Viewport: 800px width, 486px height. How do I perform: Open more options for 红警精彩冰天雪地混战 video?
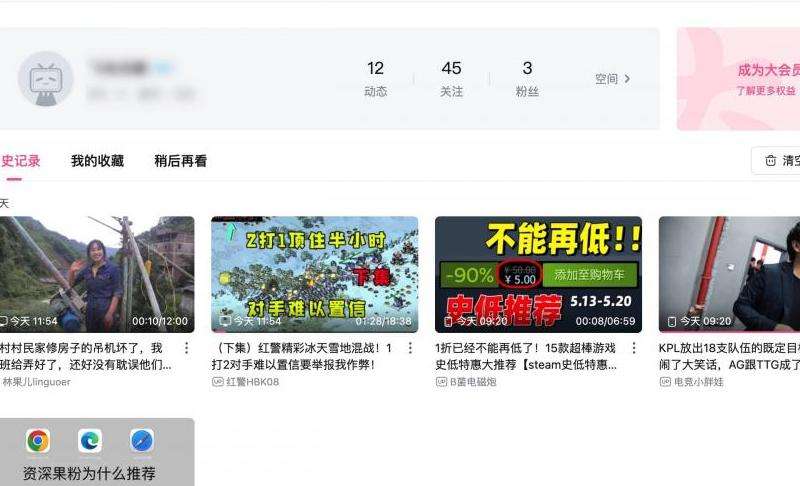[x=410, y=348]
